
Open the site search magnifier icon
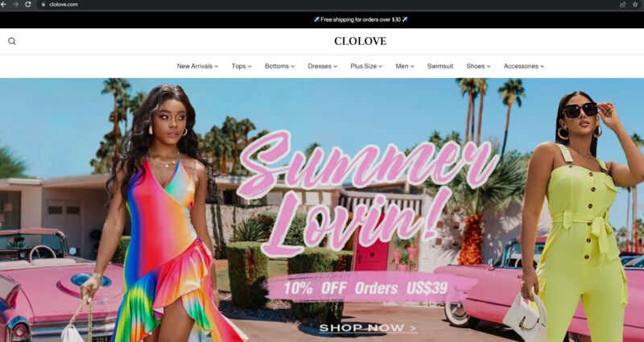(x=12, y=41)
